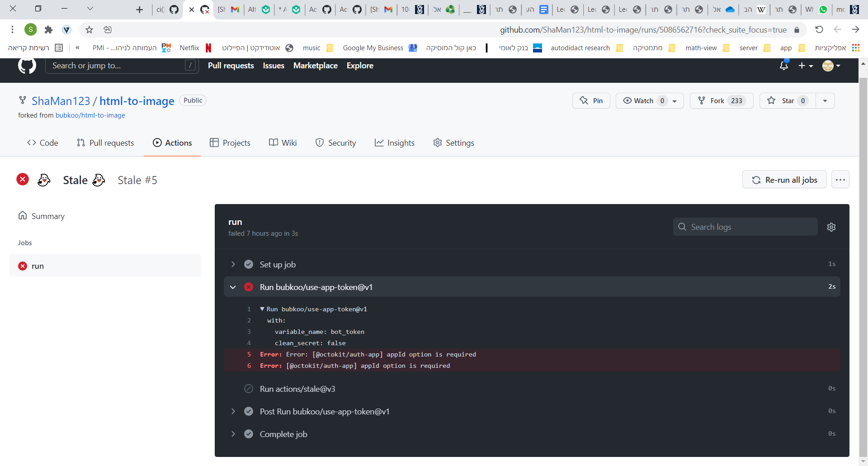Open Marketplace from the top navigation
The image size is (868, 466).
tap(315, 65)
